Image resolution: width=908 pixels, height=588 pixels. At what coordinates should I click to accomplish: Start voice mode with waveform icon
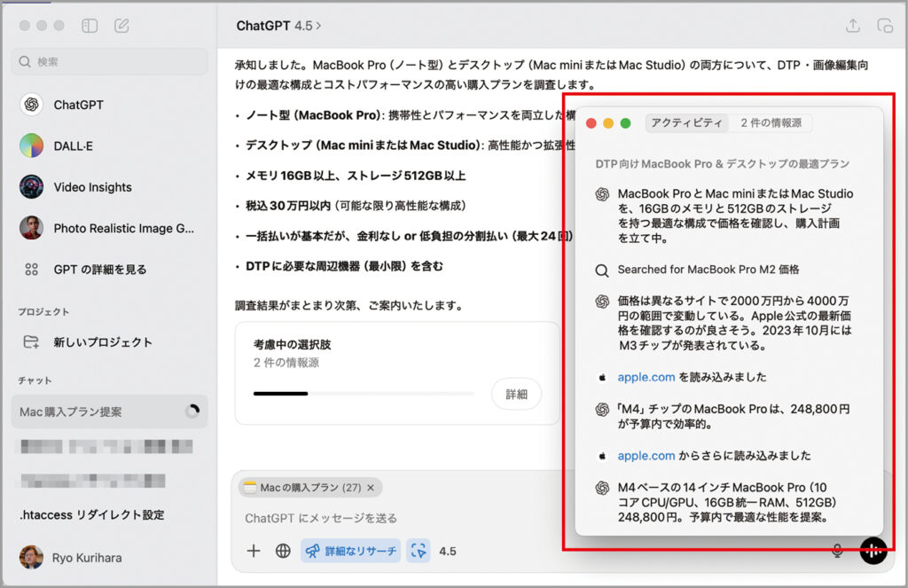pos(873,551)
